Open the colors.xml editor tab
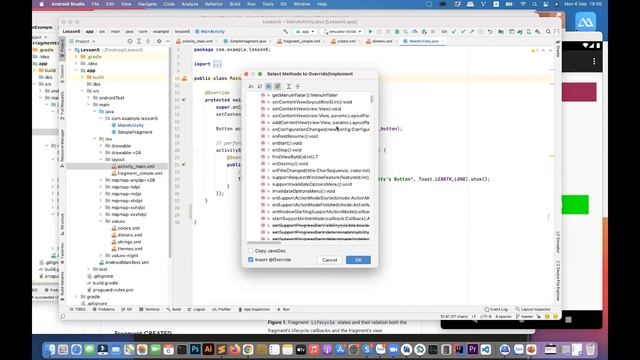This screenshot has width=640, height=360. pyautogui.click(x=346, y=41)
